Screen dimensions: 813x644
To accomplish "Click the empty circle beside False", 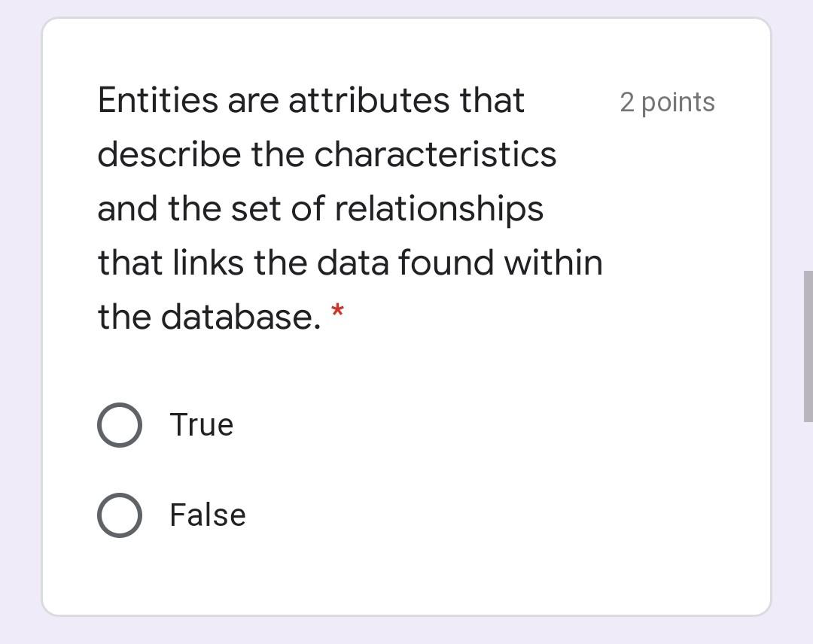I will click(119, 515).
